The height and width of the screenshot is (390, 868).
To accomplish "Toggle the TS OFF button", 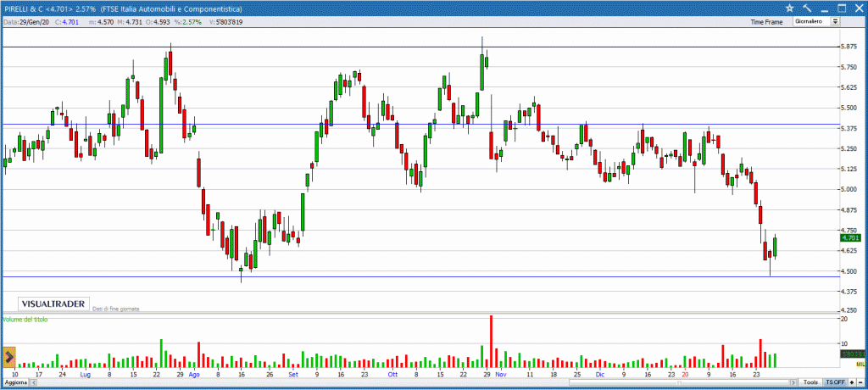I will coord(835,382).
